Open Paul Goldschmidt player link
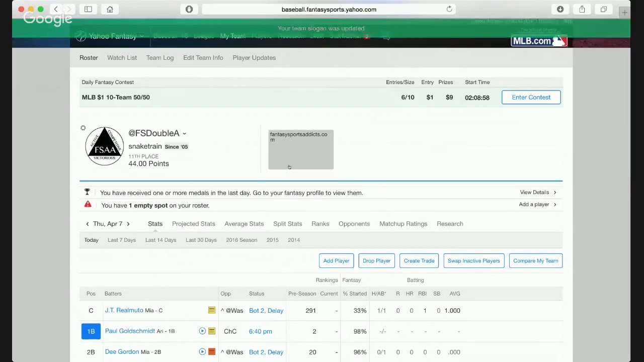 click(130, 331)
